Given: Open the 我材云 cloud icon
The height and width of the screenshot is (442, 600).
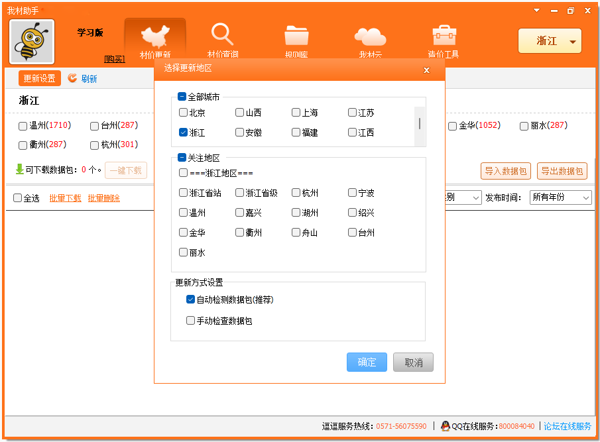Looking at the screenshot, I should click(370, 38).
